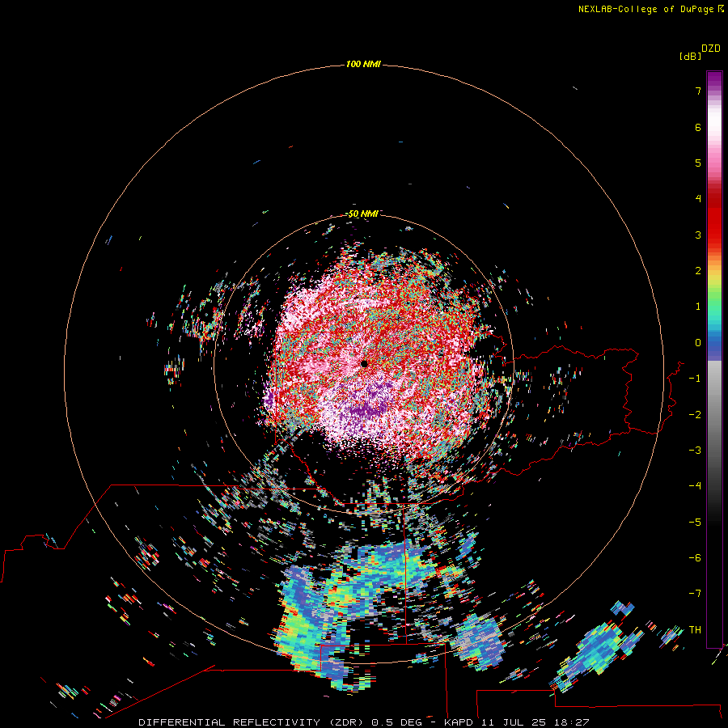Click the red segment of color bar near 3
Image resolution: width=728 pixels, height=728 pixels.
coord(714,227)
